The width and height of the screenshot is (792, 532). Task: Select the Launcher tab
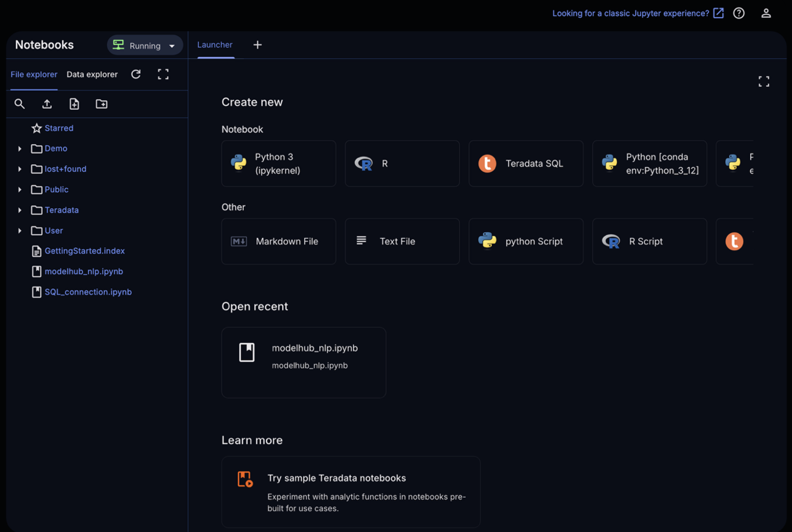click(x=215, y=45)
